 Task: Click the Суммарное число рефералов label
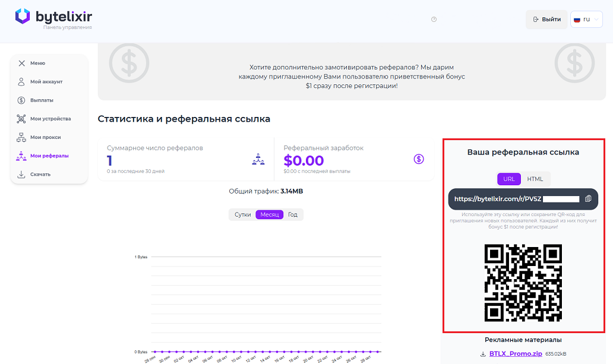[x=155, y=148]
